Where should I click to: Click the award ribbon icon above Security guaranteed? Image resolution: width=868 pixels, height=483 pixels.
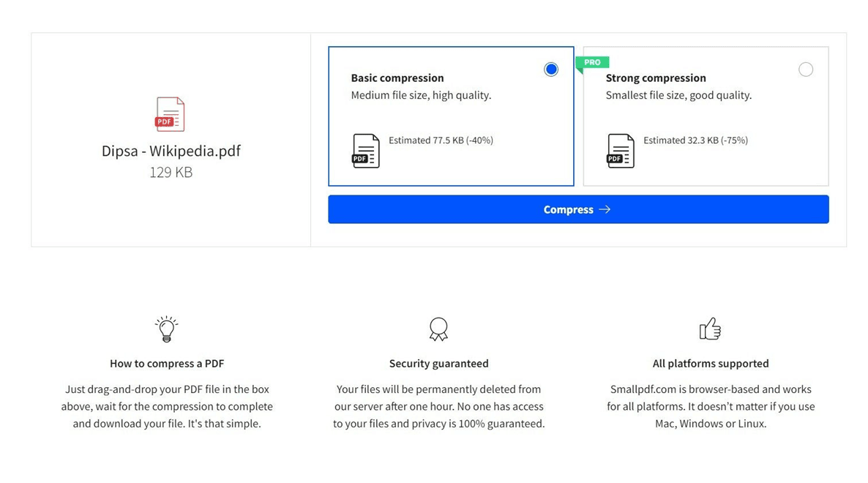[x=438, y=329]
